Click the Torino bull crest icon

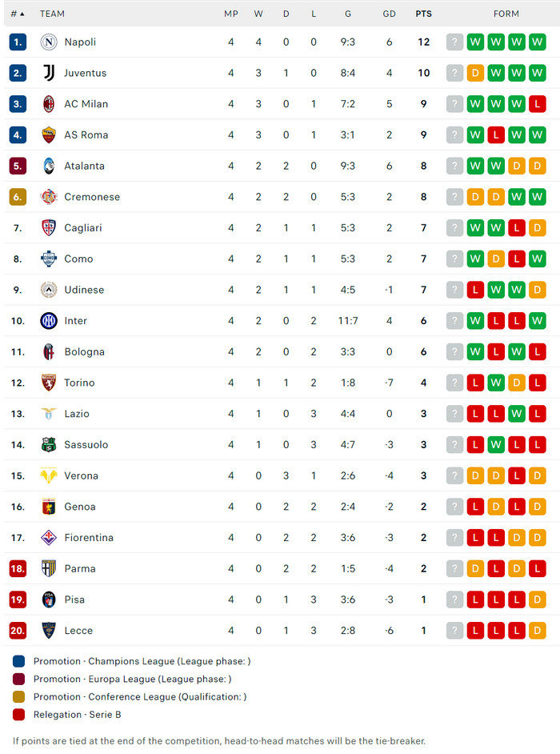point(49,383)
